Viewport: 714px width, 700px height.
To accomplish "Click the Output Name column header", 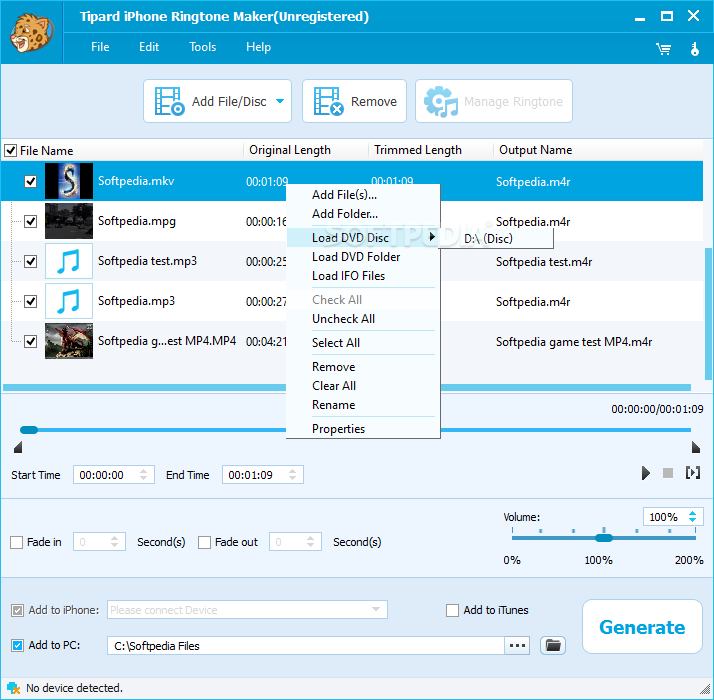I will [536, 150].
